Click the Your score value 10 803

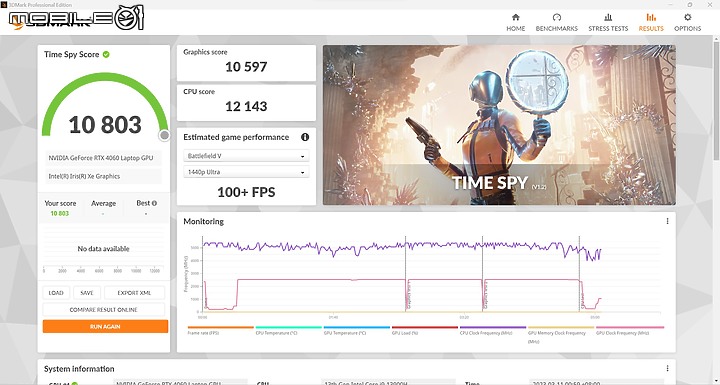click(60, 214)
